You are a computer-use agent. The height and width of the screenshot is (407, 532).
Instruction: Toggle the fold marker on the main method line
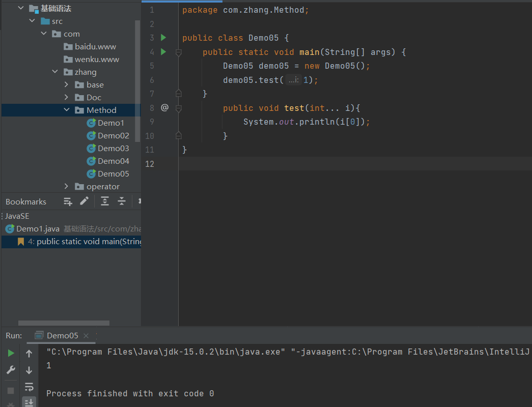tap(178, 52)
